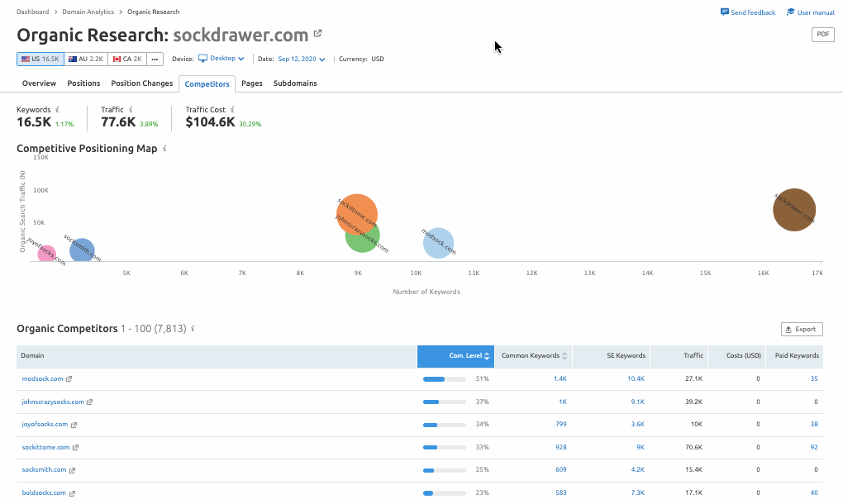Open sockittome.com external link icon
The height and width of the screenshot is (504, 843).
(76, 448)
